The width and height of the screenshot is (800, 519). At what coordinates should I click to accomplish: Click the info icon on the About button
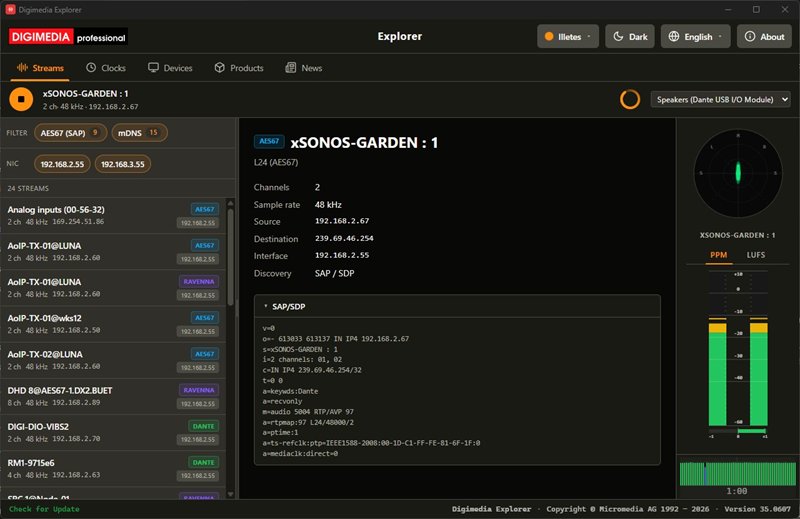point(749,36)
